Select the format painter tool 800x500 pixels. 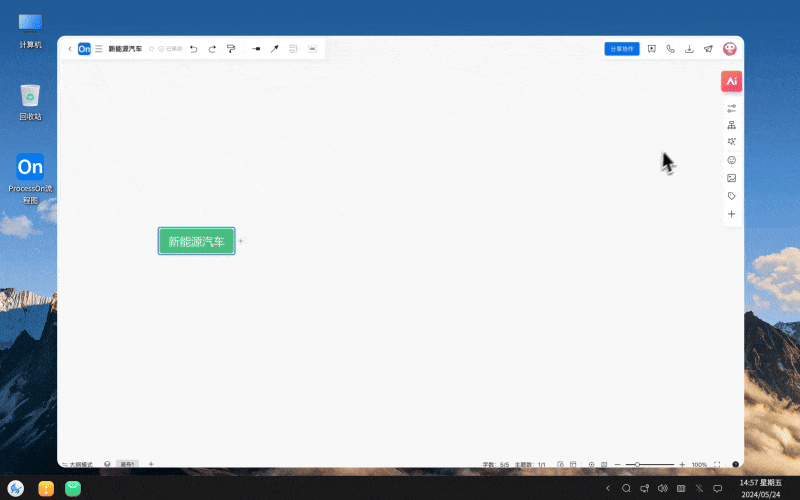(231, 48)
